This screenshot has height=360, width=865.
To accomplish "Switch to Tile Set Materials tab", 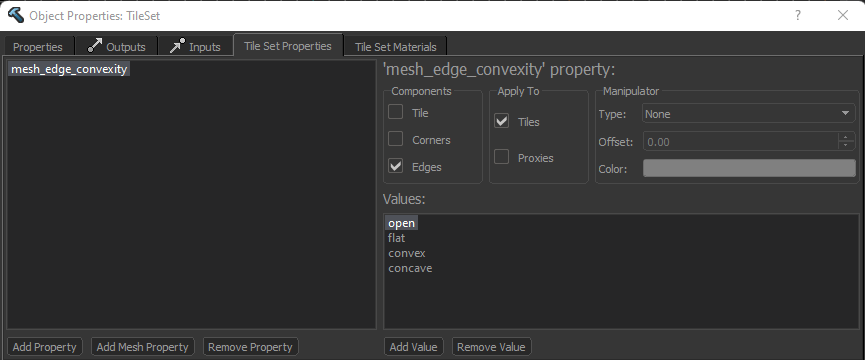I will [396, 47].
